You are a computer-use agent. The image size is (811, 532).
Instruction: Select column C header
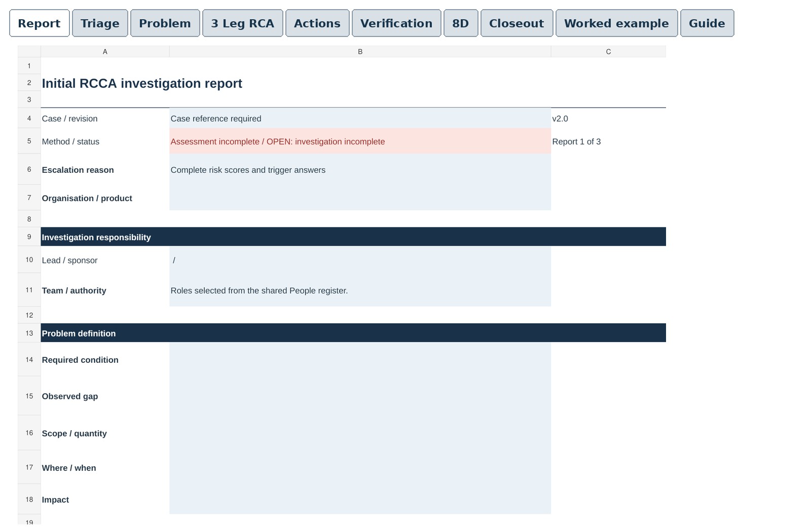[608, 52]
